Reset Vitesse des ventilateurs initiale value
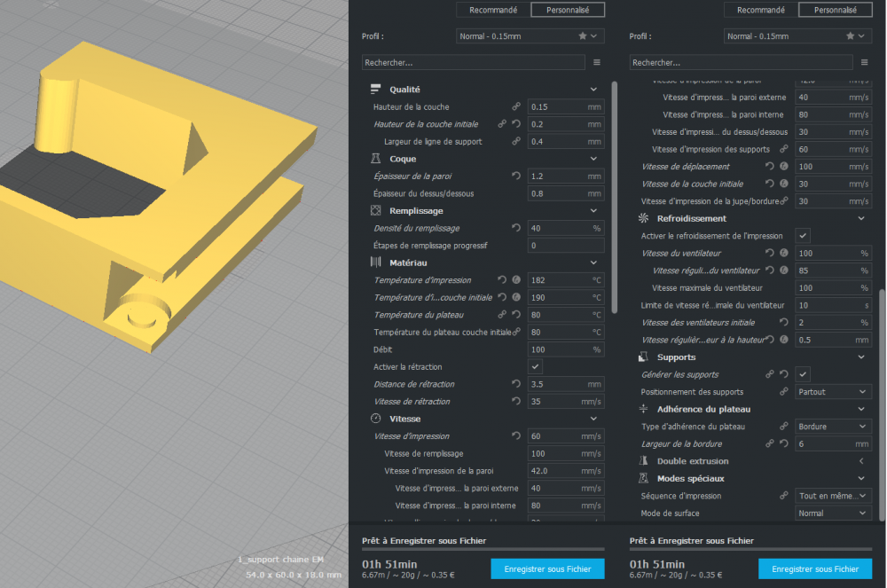Screen dimensions: 887x588 tap(783, 322)
